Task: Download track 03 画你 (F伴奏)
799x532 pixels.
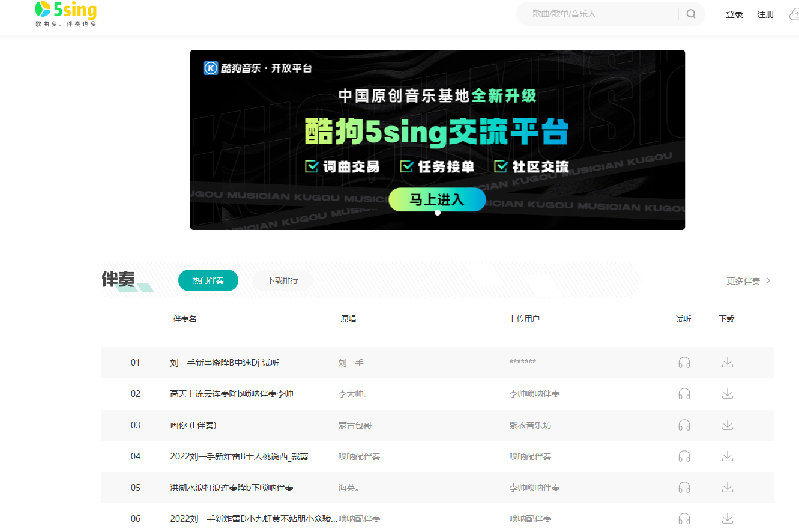Action: pos(727,425)
